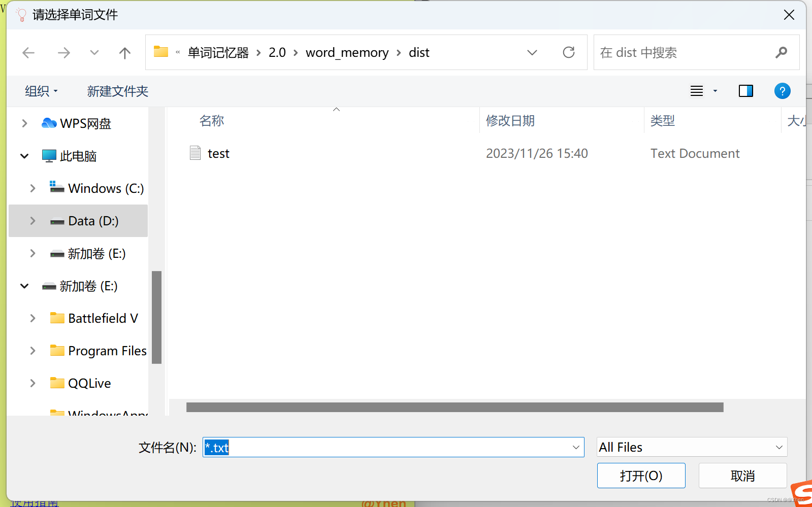Open the filename combo box dropdown
812x507 pixels.
576,447
